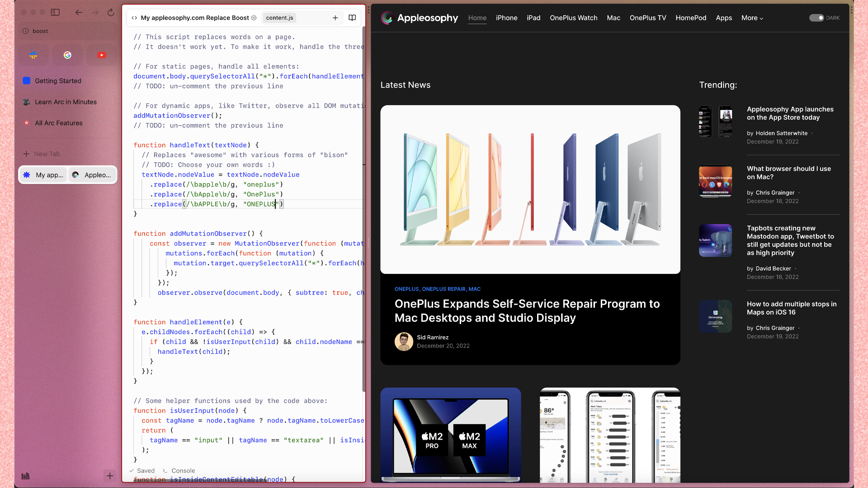Open the ONEPLUS REPAIR category link
This screenshot has width=868, height=488.
pos(443,289)
